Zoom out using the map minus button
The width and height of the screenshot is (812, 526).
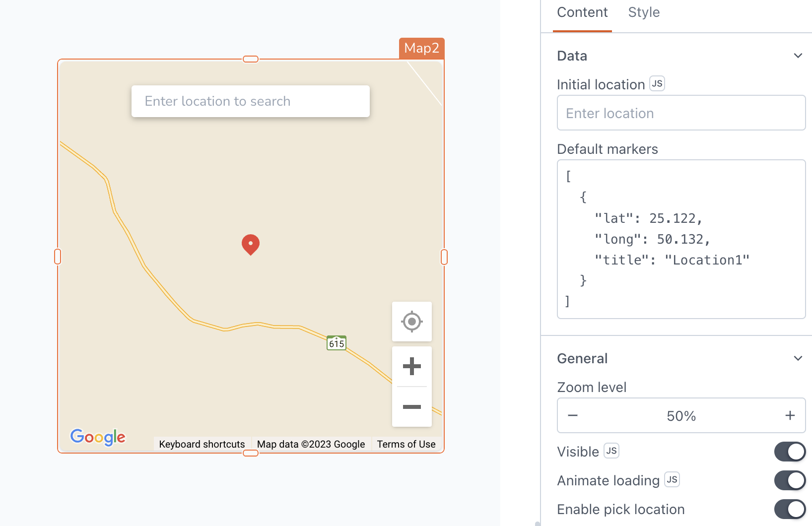click(x=411, y=407)
